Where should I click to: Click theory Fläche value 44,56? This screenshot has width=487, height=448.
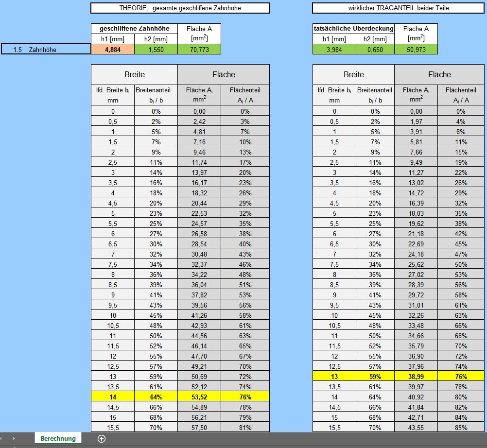pos(199,336)
